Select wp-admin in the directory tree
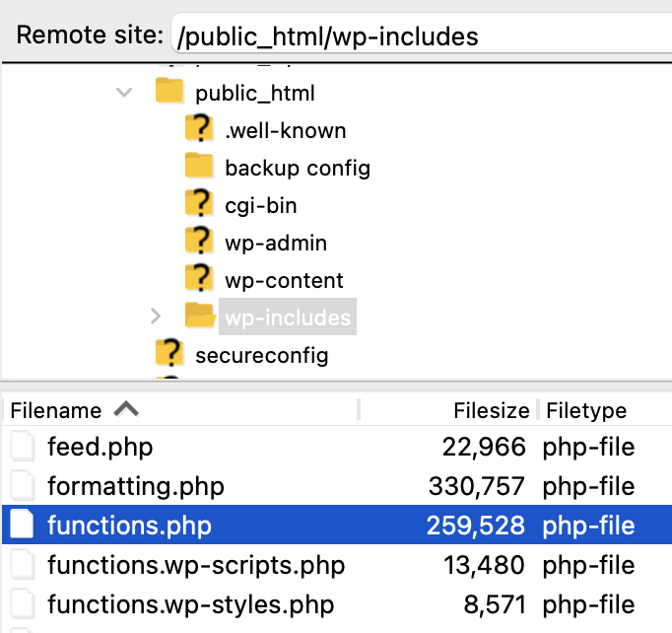 point(276,243)
